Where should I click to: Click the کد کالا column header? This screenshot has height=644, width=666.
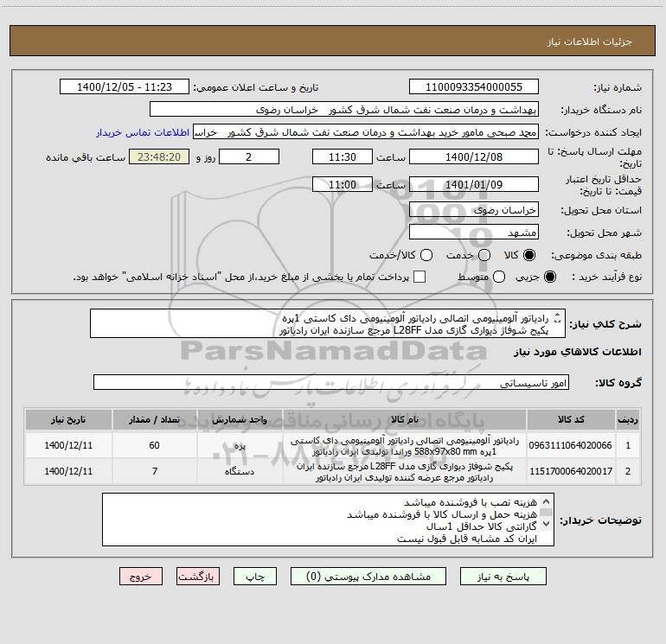(x=571, y=420)
